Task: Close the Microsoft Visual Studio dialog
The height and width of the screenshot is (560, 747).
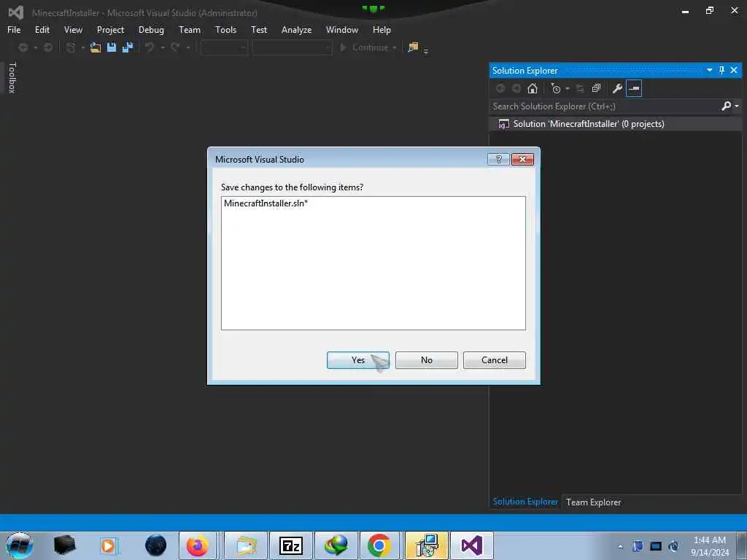Action: pos(522,159)
